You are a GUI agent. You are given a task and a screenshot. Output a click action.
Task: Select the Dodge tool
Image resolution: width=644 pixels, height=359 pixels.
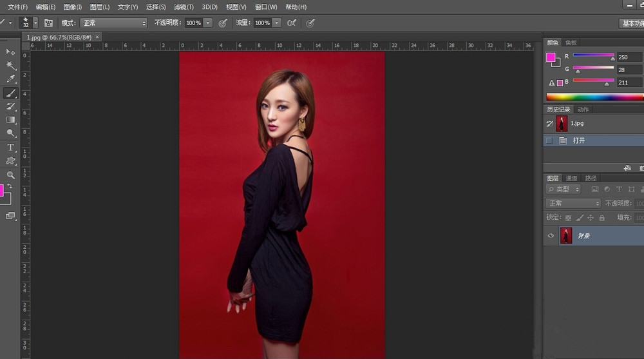click(11, 133)
